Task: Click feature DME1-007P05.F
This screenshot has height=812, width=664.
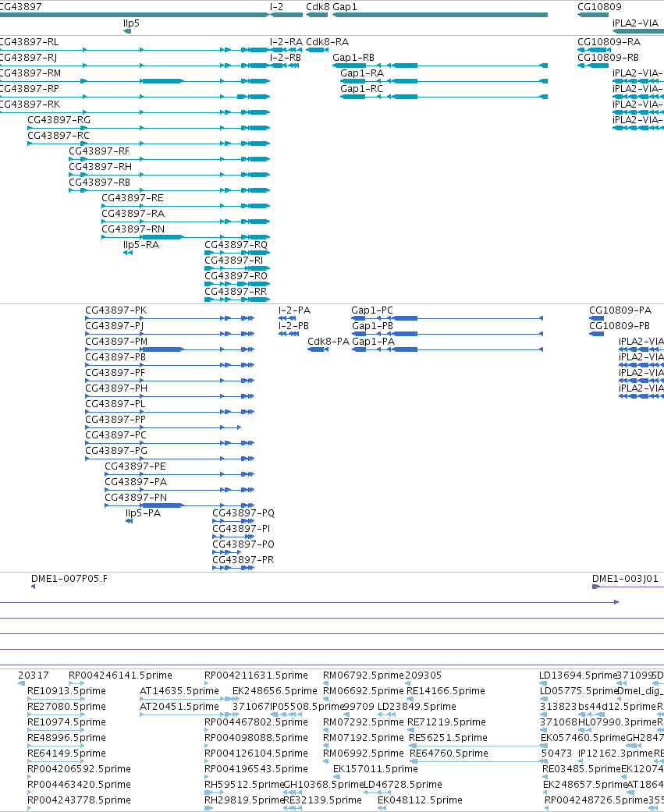Action: (33, 587)
